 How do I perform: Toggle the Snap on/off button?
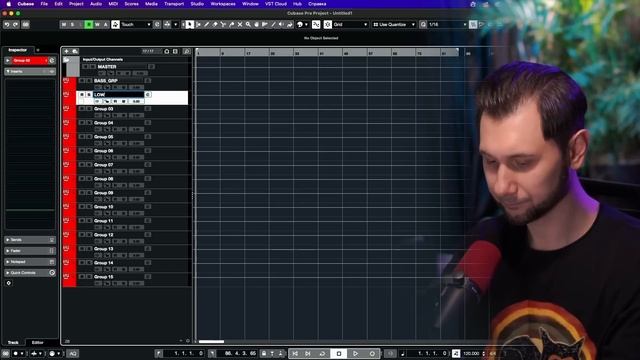(328, 24)
